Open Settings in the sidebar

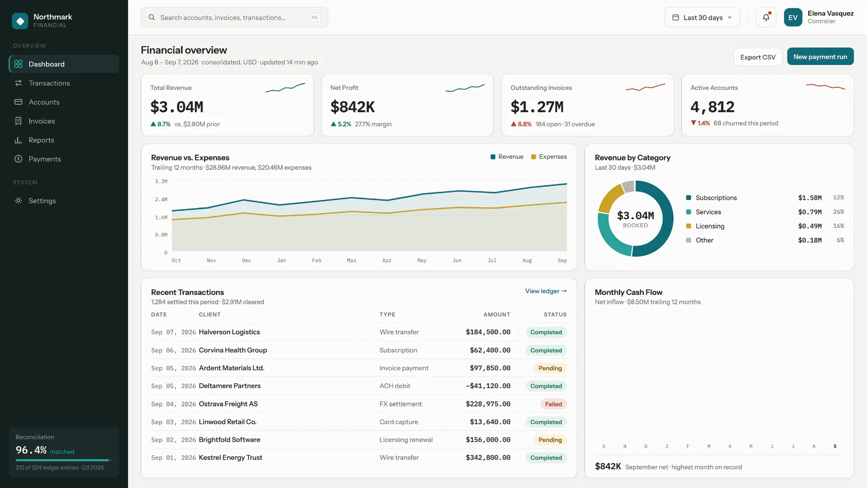tap(64, 201)
